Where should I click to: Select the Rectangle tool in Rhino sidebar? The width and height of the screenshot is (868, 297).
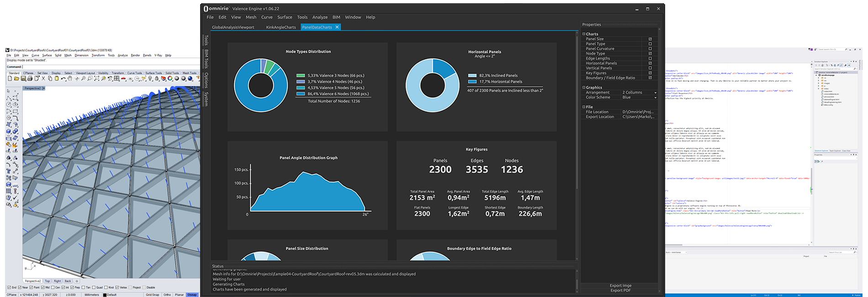point(16,111)
